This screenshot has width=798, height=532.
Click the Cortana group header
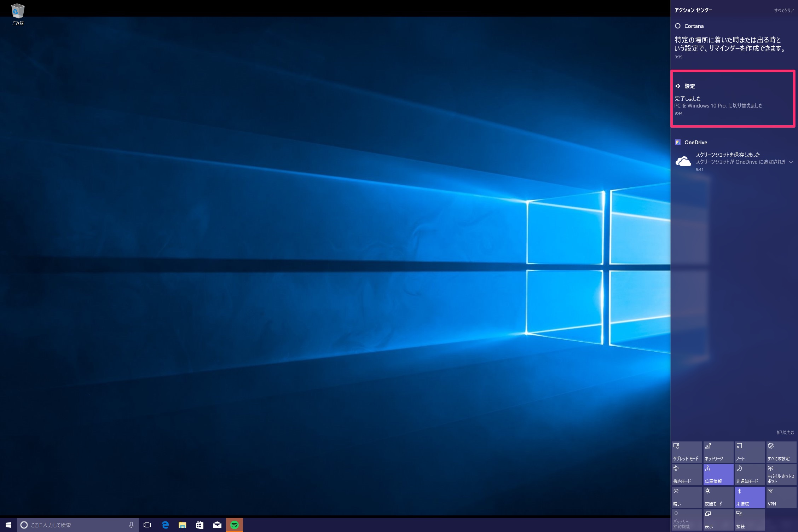pyautogui.click(x=690, y=26)
